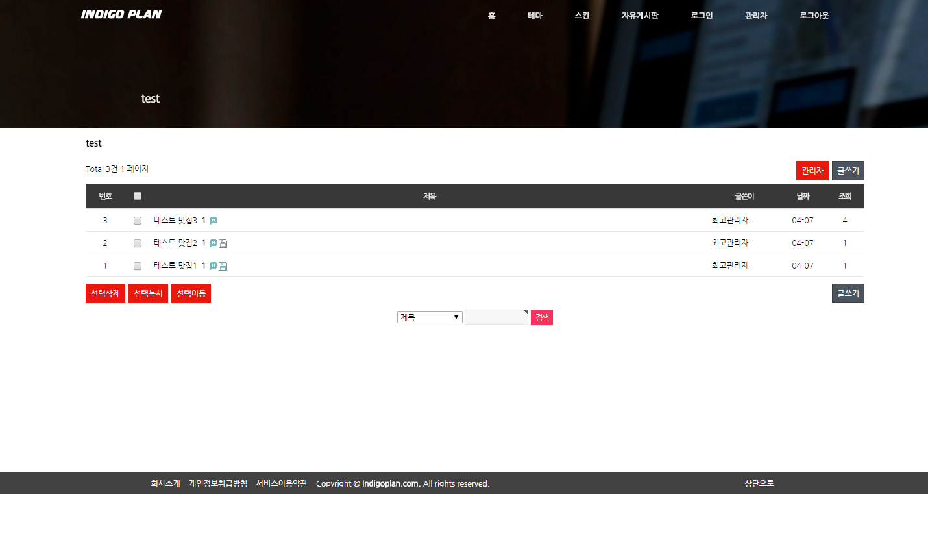Click the 선택이동 button

pos(191,293)
